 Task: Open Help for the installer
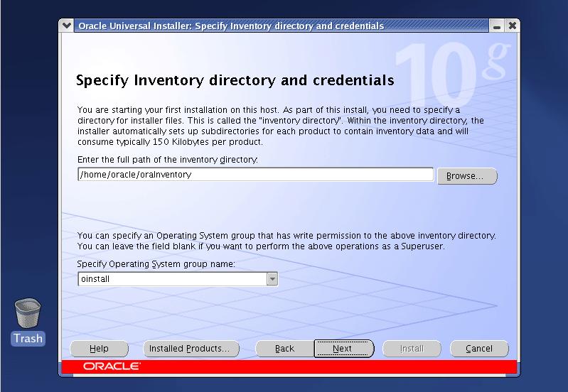[x=100, y=349]
